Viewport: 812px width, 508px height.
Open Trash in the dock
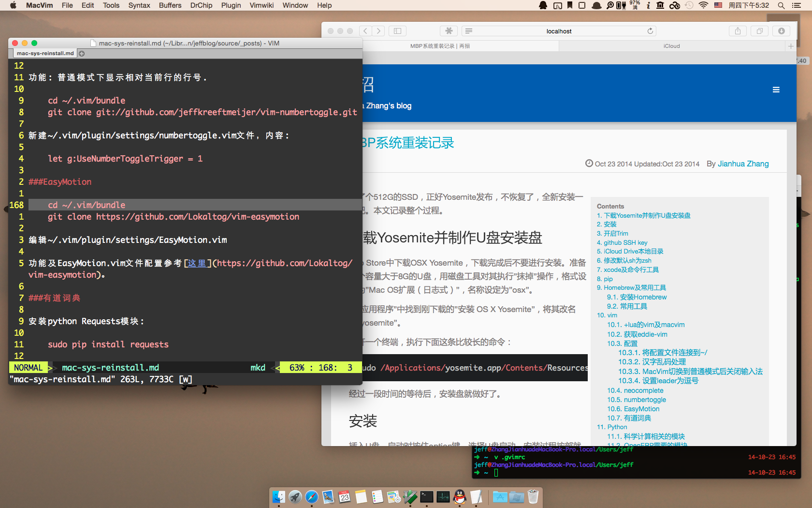point(533,497)
